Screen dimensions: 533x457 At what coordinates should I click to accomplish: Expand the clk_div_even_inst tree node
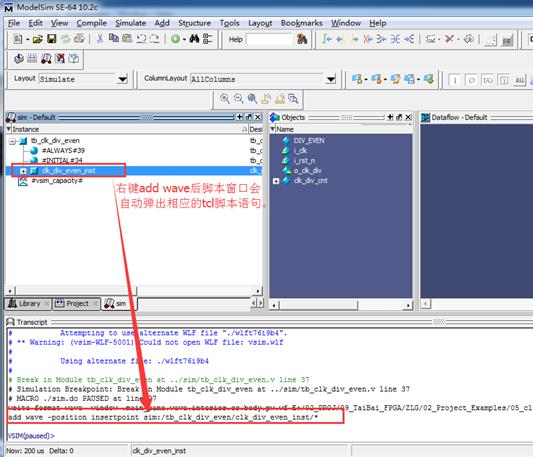coord(23,171)
